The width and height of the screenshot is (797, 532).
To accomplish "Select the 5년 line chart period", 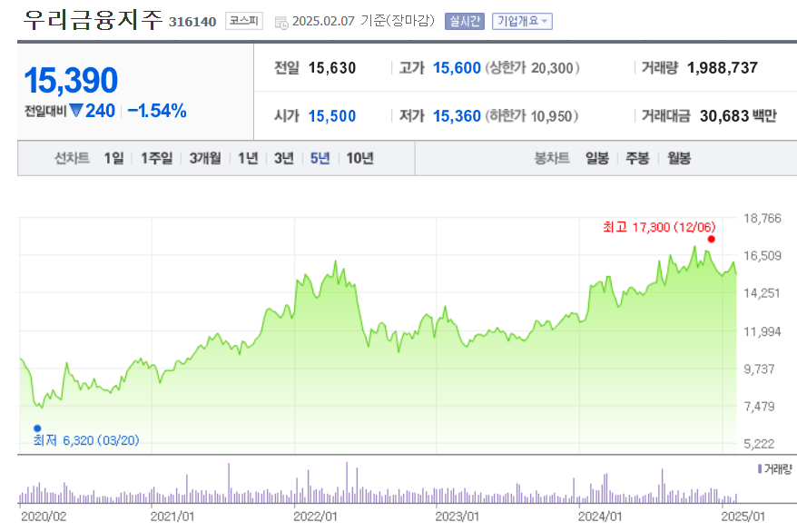I will click(320, 159).
